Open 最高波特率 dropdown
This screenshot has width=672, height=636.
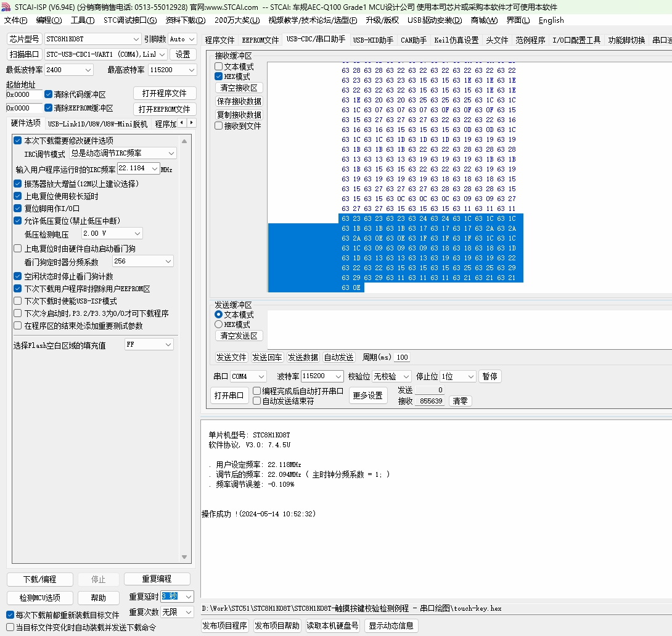(x=172, y=70)
